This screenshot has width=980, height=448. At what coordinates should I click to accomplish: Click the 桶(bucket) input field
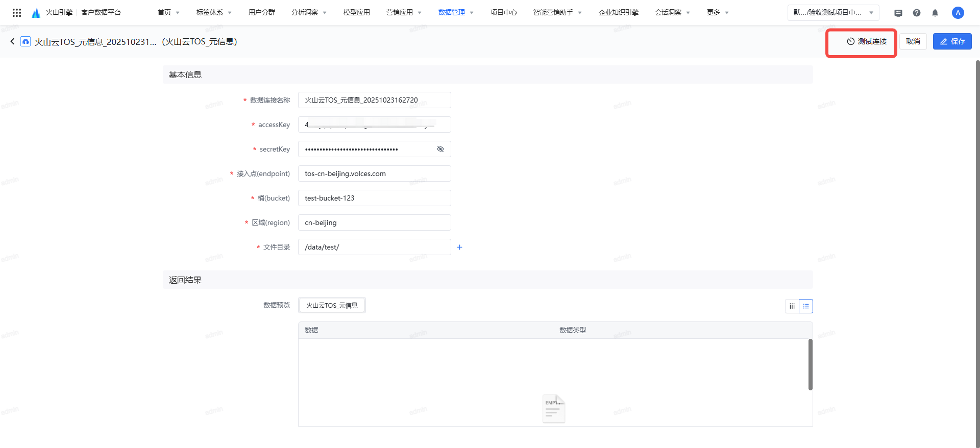coord(374,198)
